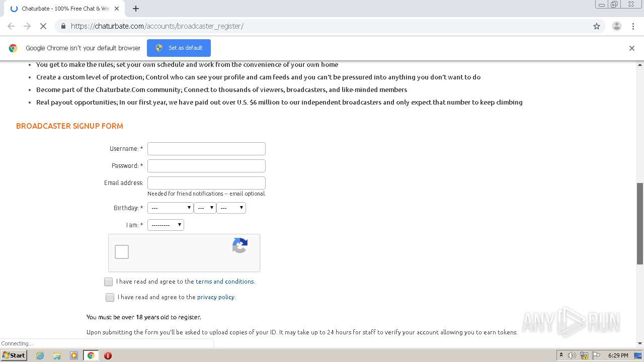Click the page vertical scrollbar thumb

pyautogui.click(x=640, y=223)
